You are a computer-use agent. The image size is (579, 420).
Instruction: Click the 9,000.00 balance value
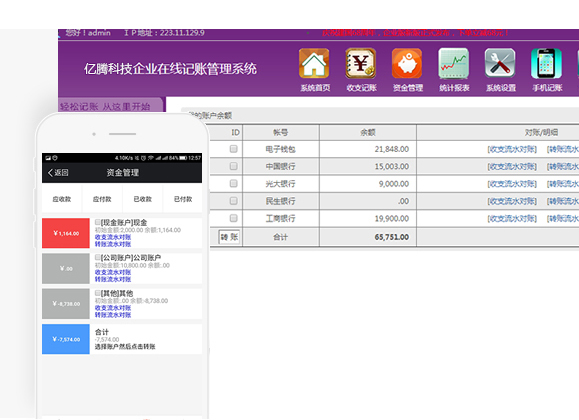pyautogui.click(x=394, y=184)
